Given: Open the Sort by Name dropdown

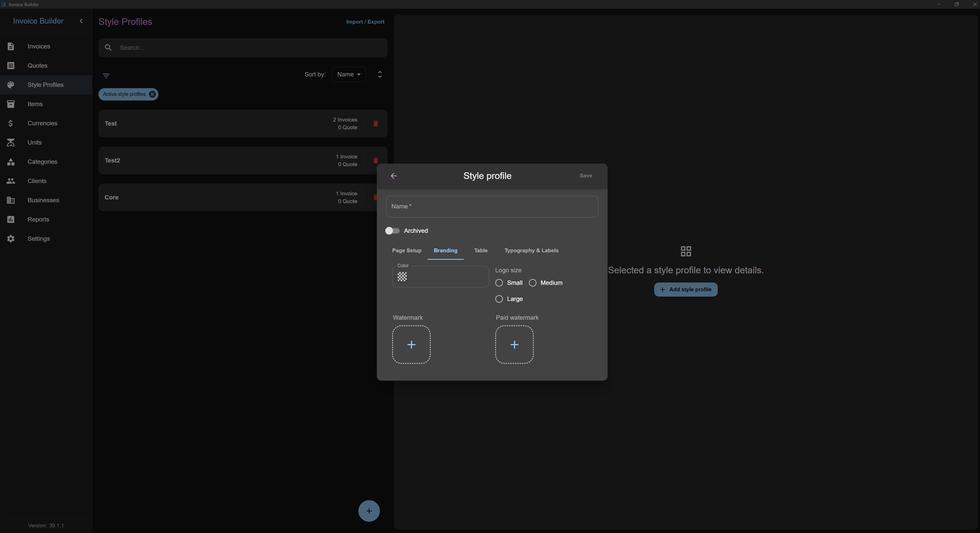Looking at the screenshot, I should [349, 74].
